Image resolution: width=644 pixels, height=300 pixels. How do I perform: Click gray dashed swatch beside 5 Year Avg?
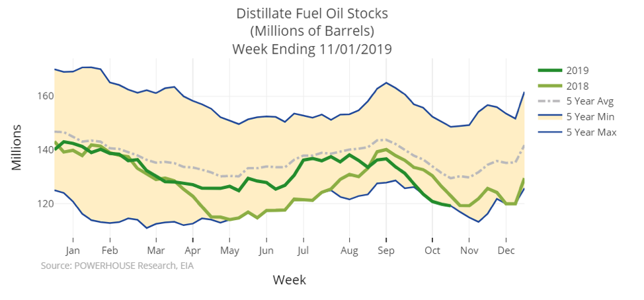550,101
